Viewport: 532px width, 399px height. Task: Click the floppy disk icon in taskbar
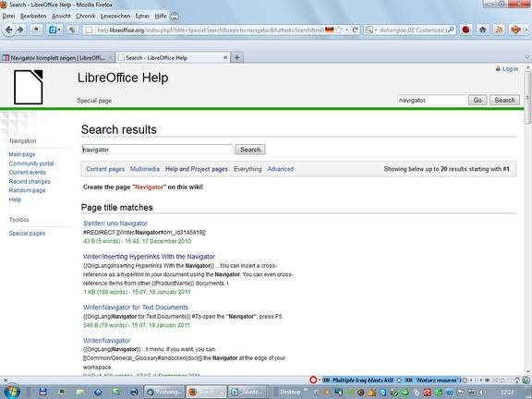(x=43, y=392)
